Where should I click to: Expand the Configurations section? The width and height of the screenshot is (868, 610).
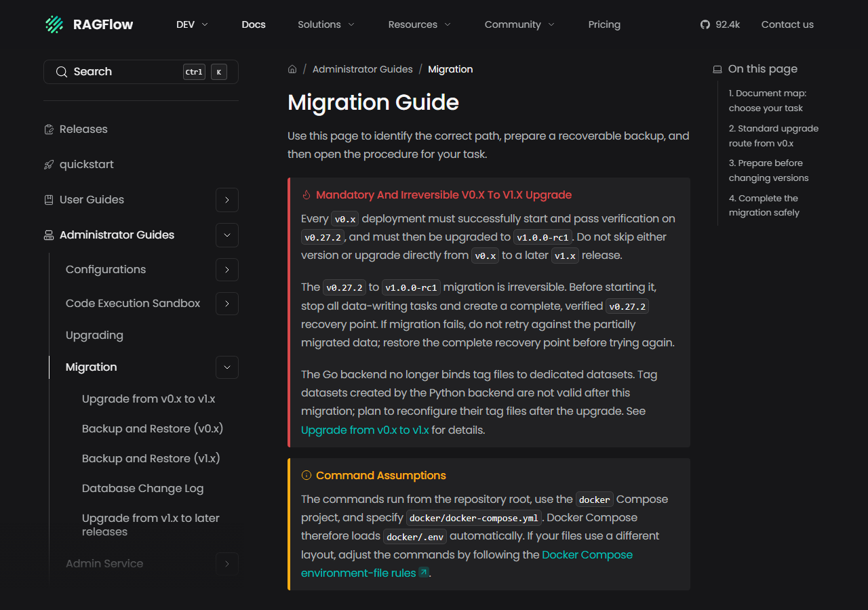pyautogui.click(x=227, y=270)
